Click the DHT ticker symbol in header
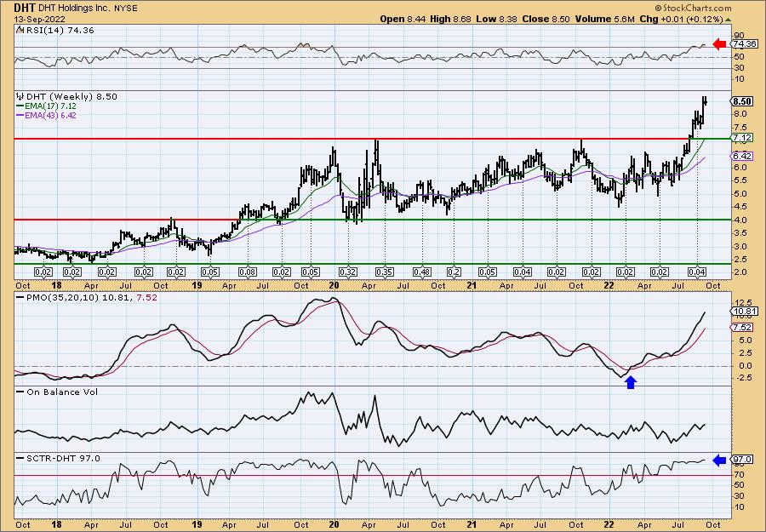The image size is (766, 532). (x=23, y=8)
